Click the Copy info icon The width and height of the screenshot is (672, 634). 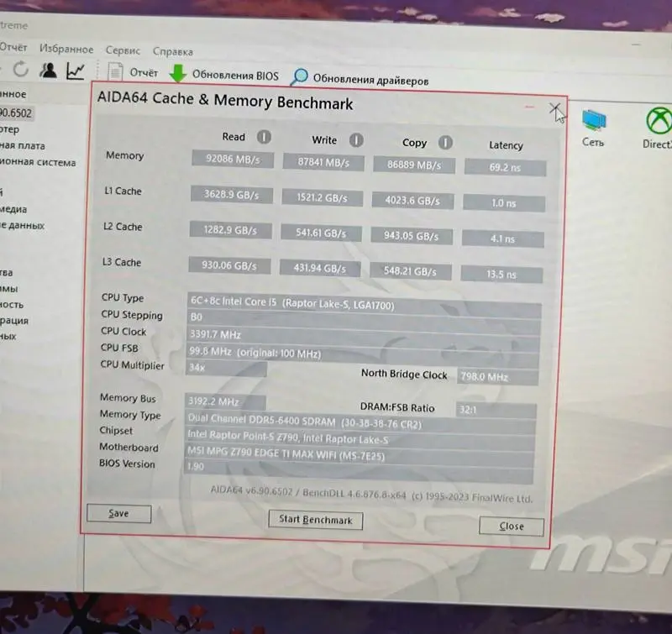pyautogui.click(x=445, y=143)
